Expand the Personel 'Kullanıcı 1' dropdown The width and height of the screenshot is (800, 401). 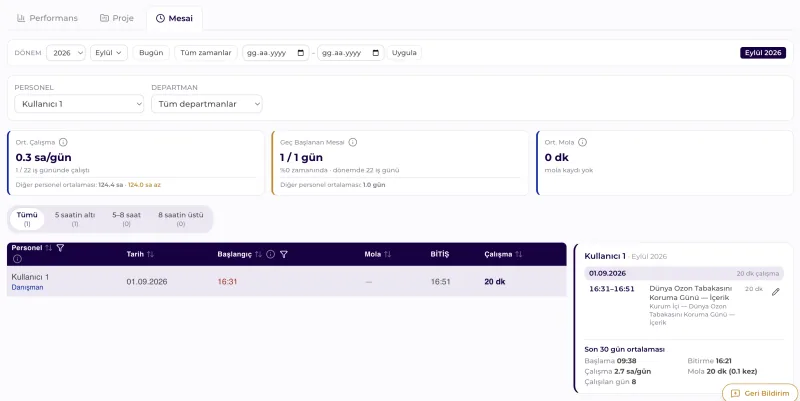coord(79,104)
